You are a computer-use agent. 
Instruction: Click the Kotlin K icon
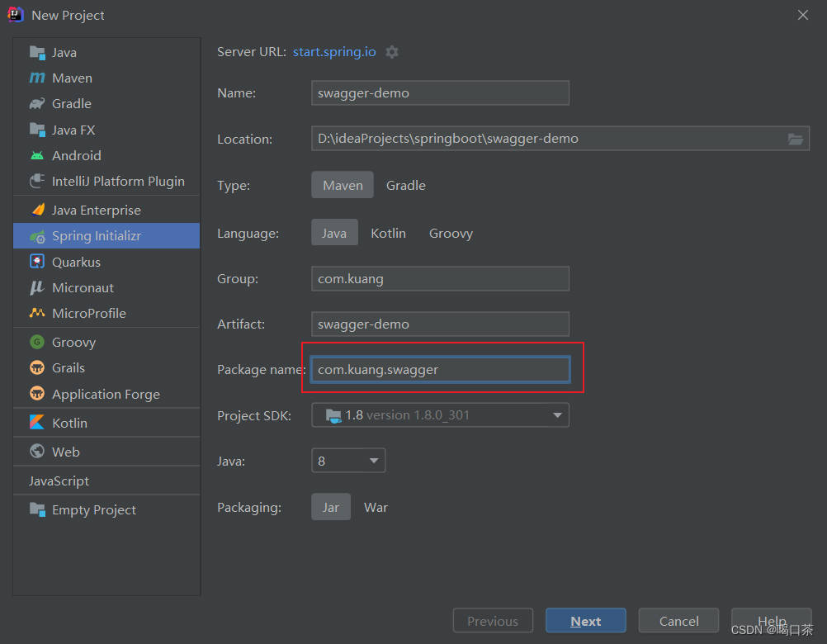click(37, 423)
